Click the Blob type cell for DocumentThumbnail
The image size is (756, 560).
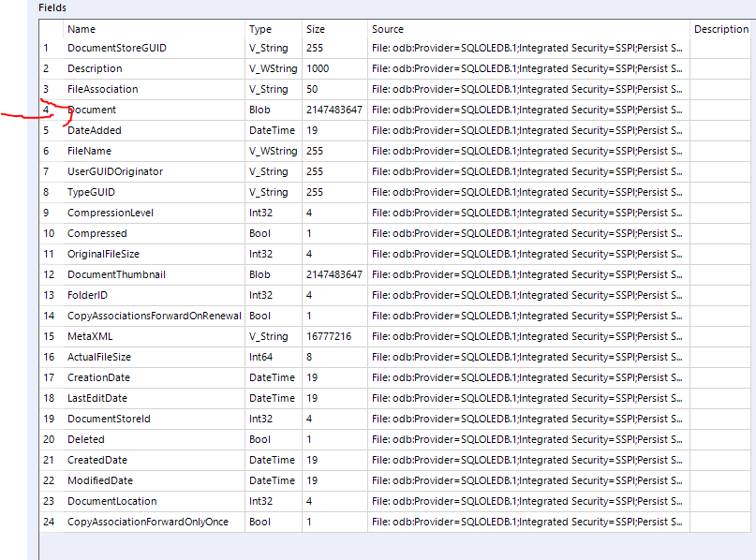point(259,274)
